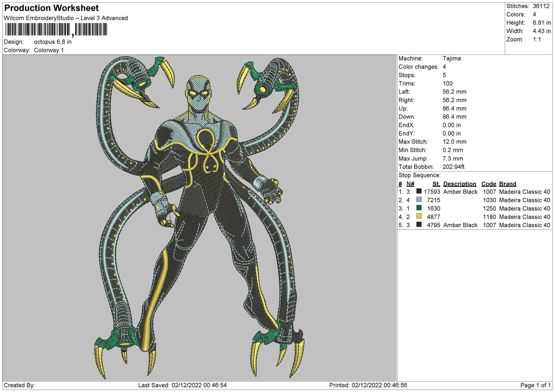Click the green thread swatch in row 3
This screenshot has height=392, width=555.
click(419, 208)
